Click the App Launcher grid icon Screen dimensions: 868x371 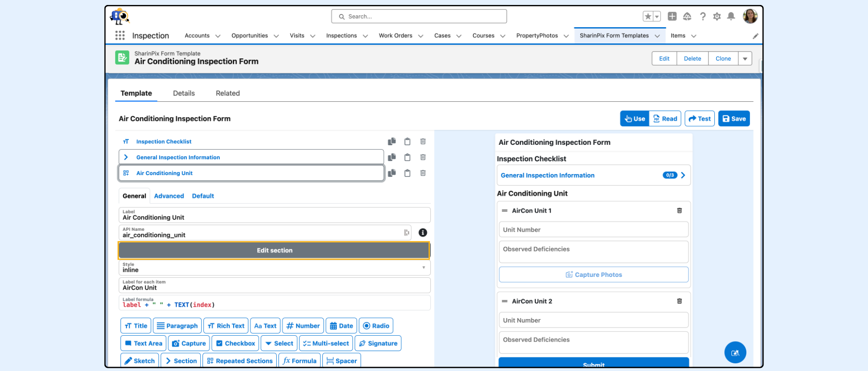(x=120, y=36)
